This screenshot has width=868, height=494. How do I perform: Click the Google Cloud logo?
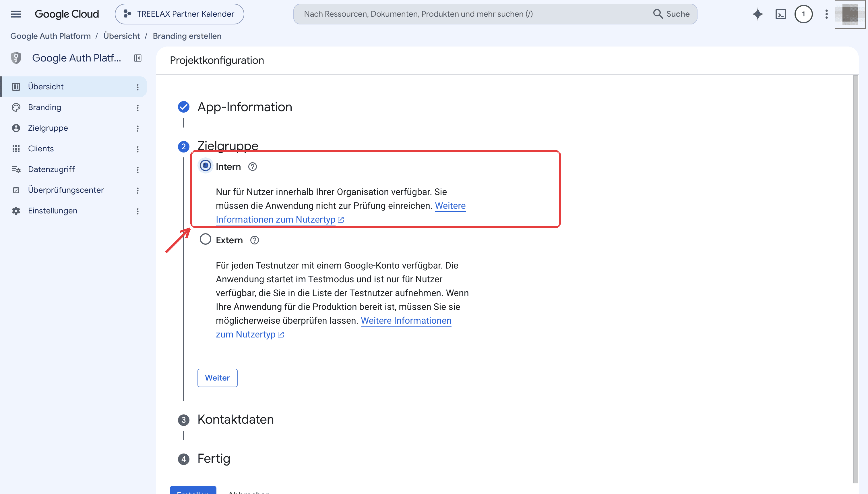(67, 14)
